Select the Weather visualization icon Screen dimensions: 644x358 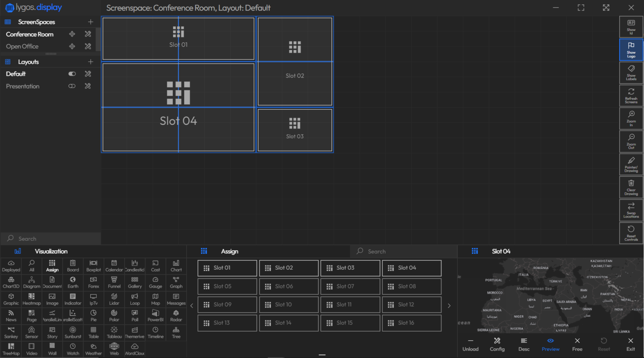pos(93,349)
